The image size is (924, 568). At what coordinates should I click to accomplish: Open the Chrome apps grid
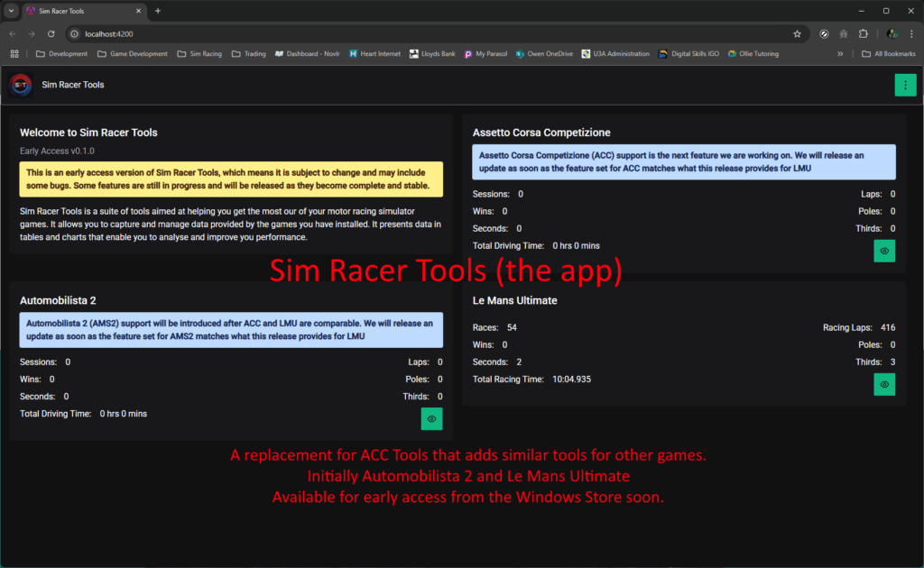(14, 53)
